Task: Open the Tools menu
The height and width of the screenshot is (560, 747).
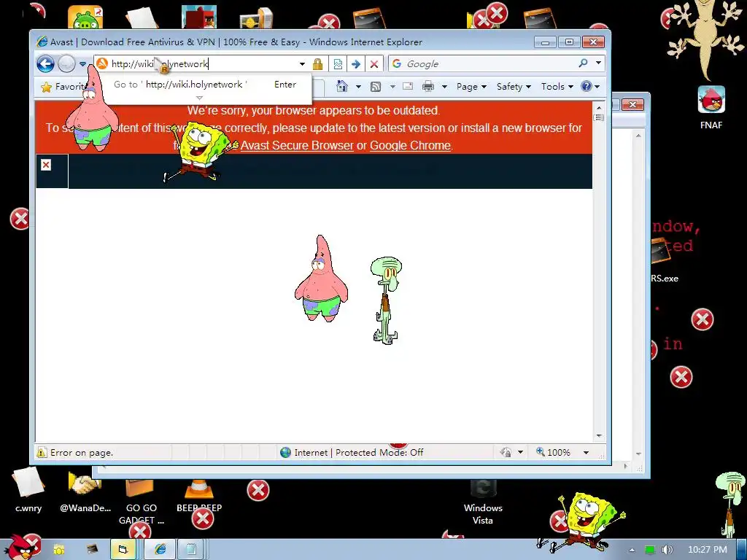Action: click(x=557, y=87)
